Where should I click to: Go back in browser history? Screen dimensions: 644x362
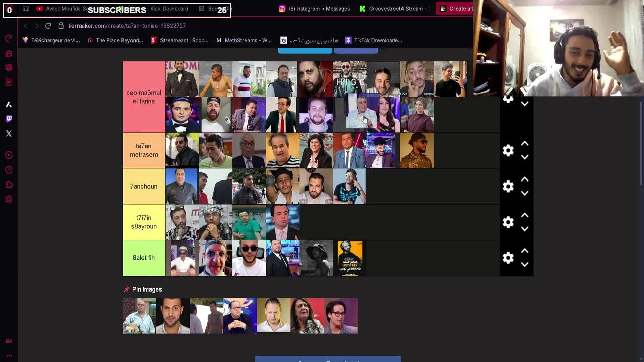click(26, 26)
